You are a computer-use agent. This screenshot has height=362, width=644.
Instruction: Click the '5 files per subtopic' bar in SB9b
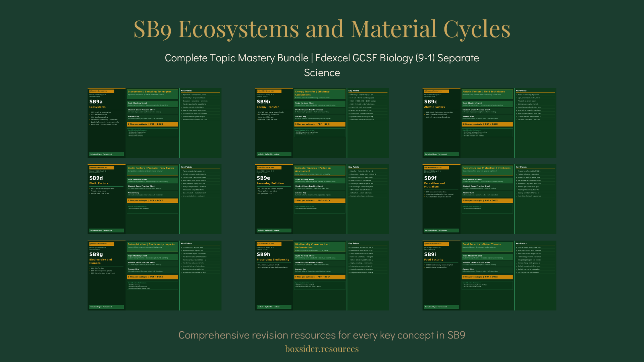coord(320,124)
